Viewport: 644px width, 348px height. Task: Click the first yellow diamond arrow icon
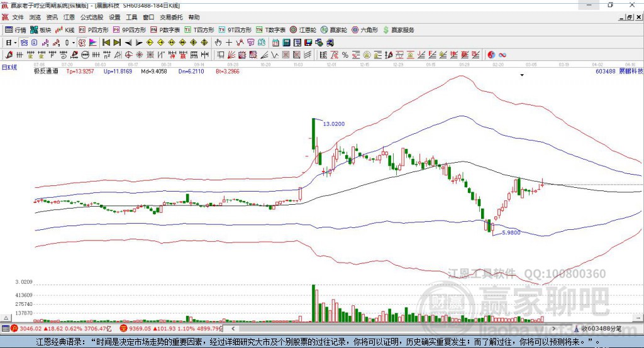pyautogui.click(x=150, y=43)
